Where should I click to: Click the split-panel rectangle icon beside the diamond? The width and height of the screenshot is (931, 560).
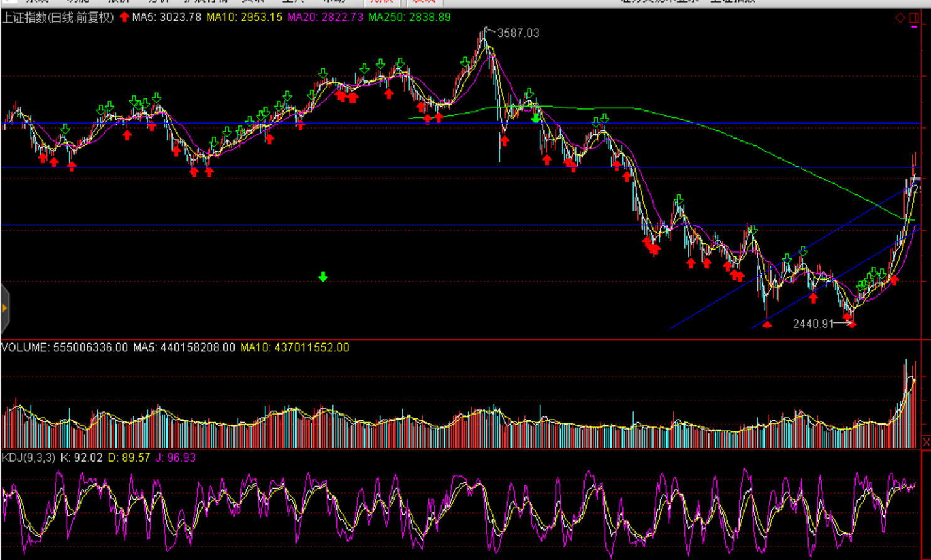click(914, 18)
